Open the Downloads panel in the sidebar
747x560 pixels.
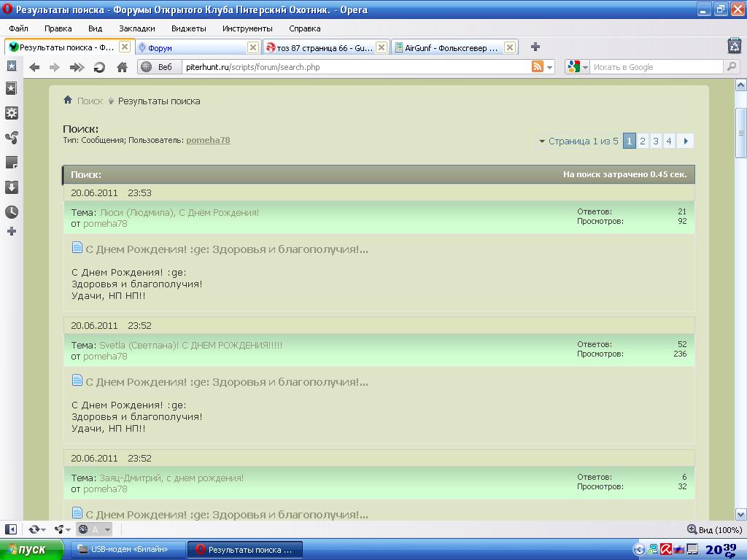coord(11,187)
